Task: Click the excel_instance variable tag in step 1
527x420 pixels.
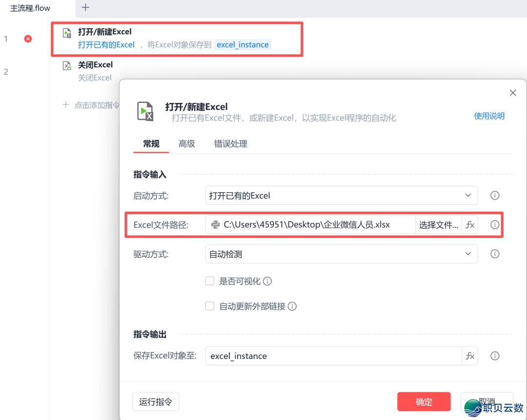Action: pyautogui.click(x=243, y=44)
